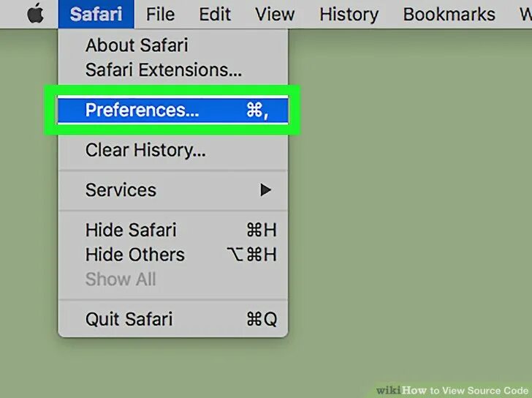Open the Edit menu
The image size is (532, 398).
click(215, 14)
